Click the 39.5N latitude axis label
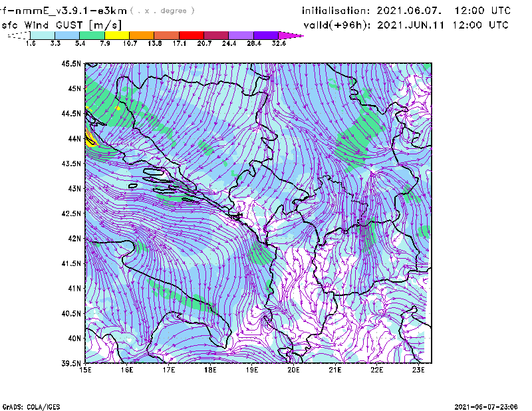532x411 pixels. pyautogui.click(x=71, y=363)
